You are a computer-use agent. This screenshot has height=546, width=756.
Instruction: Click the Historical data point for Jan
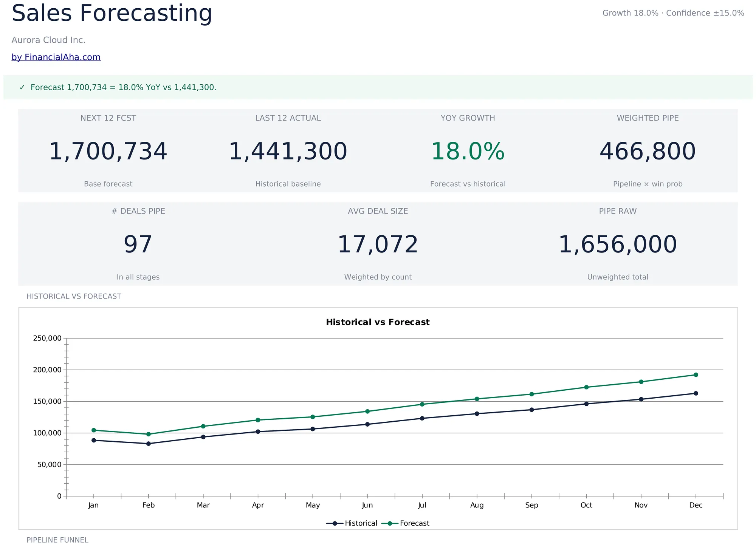pyautogui.click(x=94, y=440)
